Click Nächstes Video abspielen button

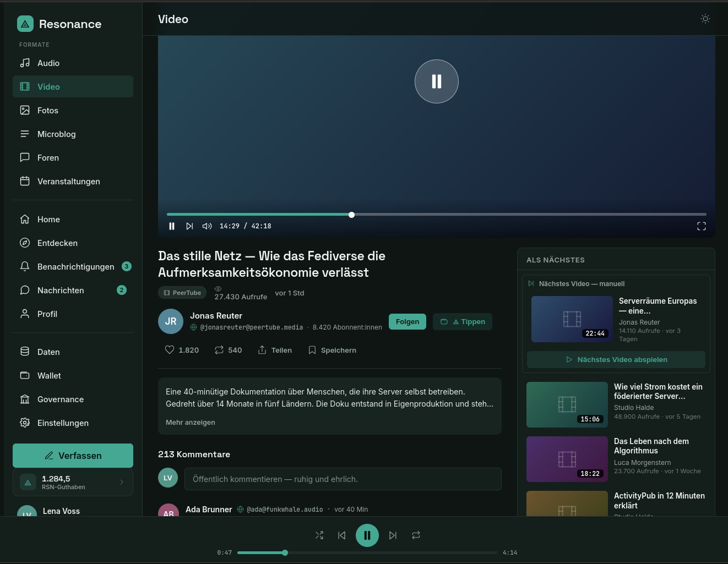[x=616, y=359]
